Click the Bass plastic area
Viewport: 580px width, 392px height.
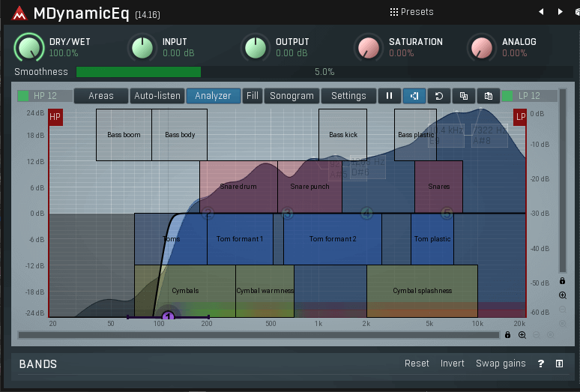click(x=415, y=135)
